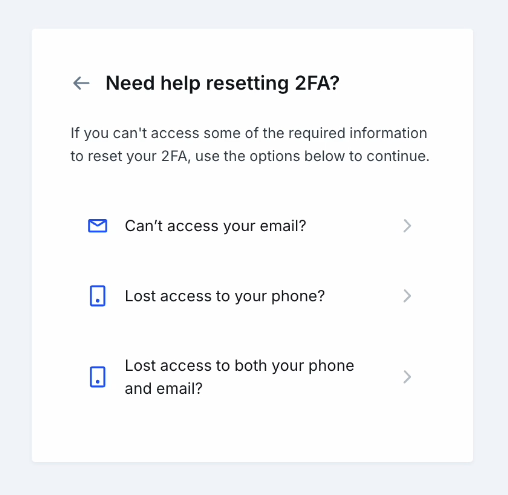Click the 'Need help resetting 2FA?' heading
508x495 pixels.
(x=222, y=83)
